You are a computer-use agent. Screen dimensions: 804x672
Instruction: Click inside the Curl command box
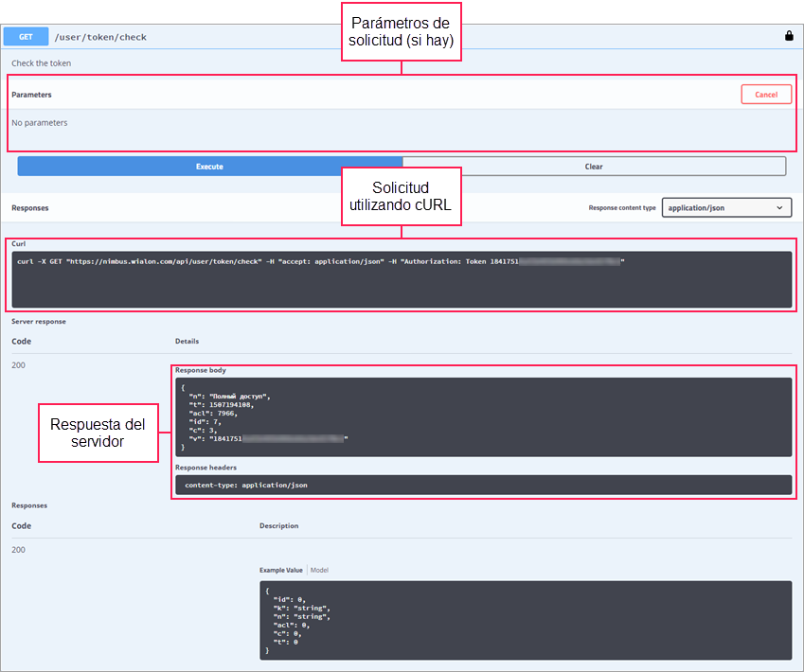(x=402, y=279)
